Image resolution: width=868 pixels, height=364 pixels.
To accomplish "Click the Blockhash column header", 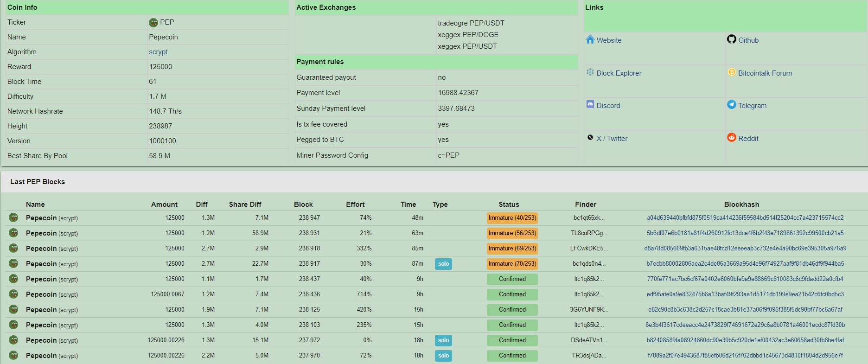I will (x=741, y=204).
